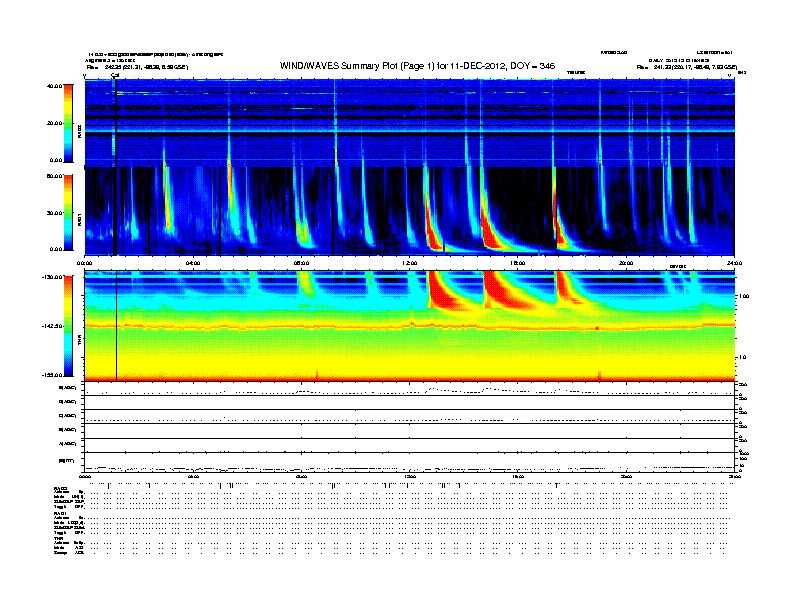Click the 30.00 color scale label
The height and width of the screenshot is (612, 792).
54,213
